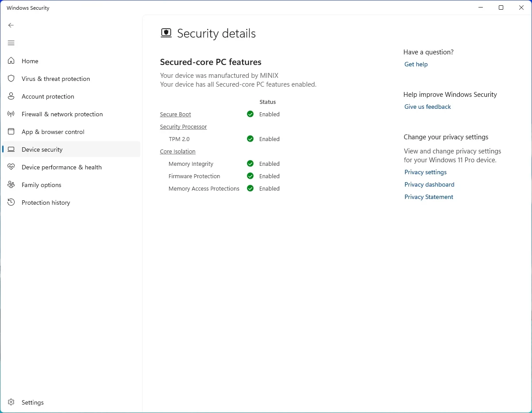Click the Family options people icon
Viewport: 532px width, 413px height.
pos(12,185)
